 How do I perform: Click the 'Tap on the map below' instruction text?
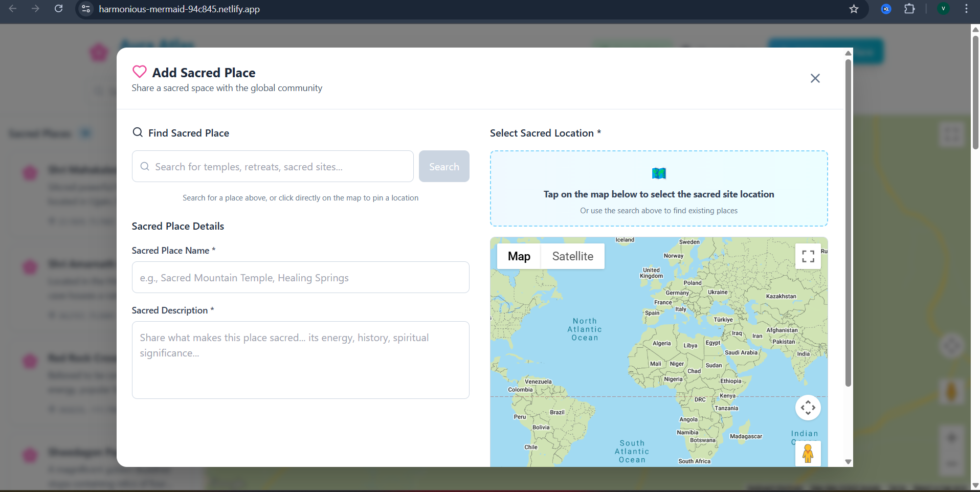(x=659, y=194)
